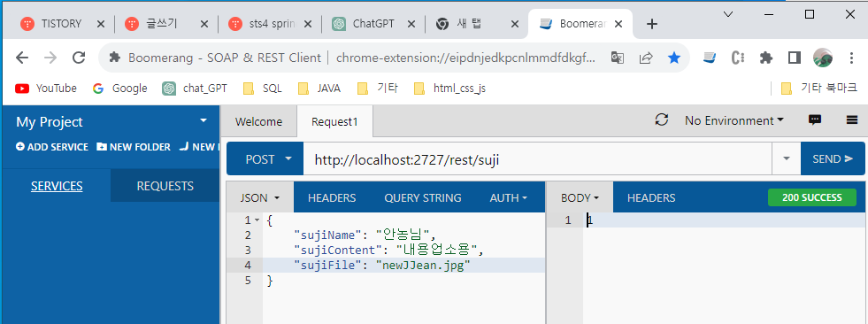Click the translate page icon
Image resolution: width=868 pixels, height=324 pixels.
tap(618, 58)
